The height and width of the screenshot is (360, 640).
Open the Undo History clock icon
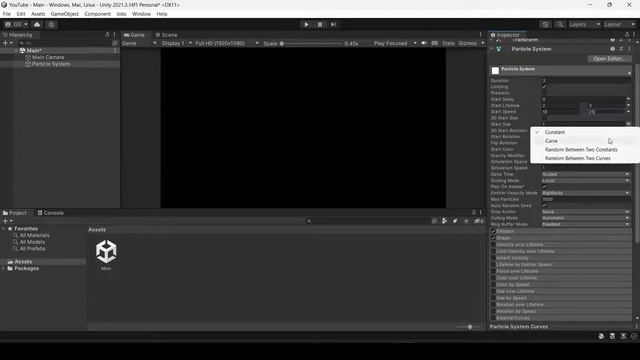point(546,24)
